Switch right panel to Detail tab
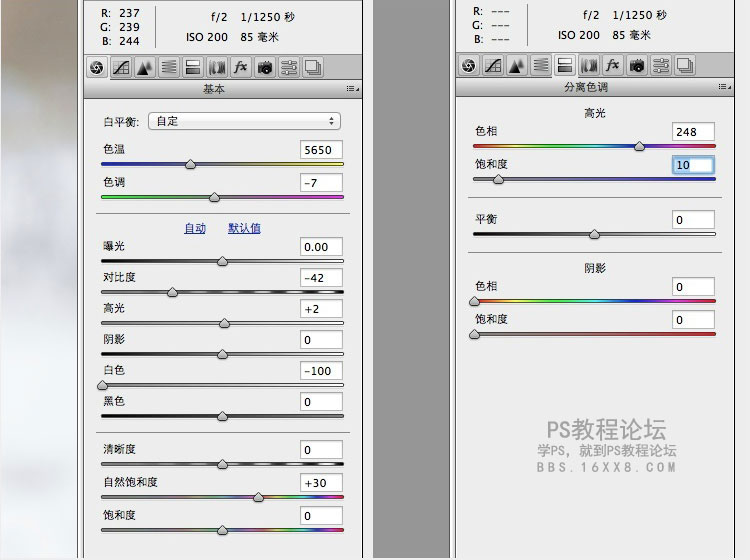The width and height of the screenshot is (750, 560). 517,66
